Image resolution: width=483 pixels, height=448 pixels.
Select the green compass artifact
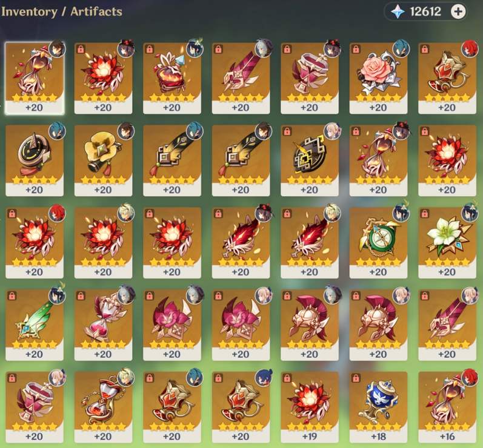point(378,242)
